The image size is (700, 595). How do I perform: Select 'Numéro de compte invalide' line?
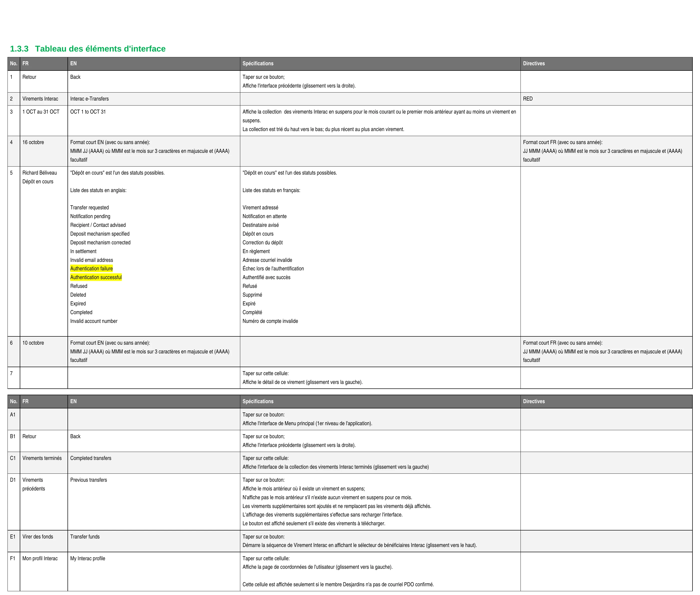pos(270,321)
